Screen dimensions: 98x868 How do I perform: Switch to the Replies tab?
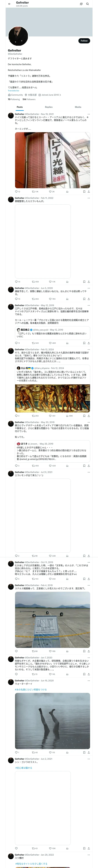(x=49, y=107)
